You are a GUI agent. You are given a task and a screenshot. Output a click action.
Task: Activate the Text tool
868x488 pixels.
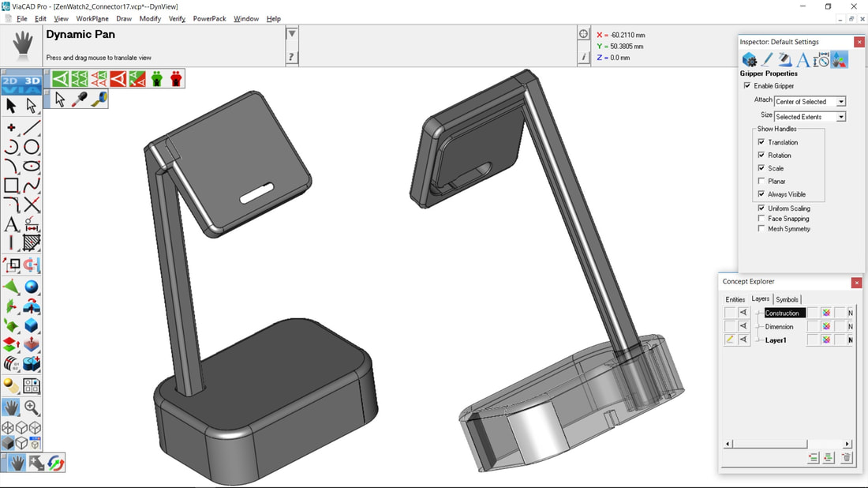[11, 224]
